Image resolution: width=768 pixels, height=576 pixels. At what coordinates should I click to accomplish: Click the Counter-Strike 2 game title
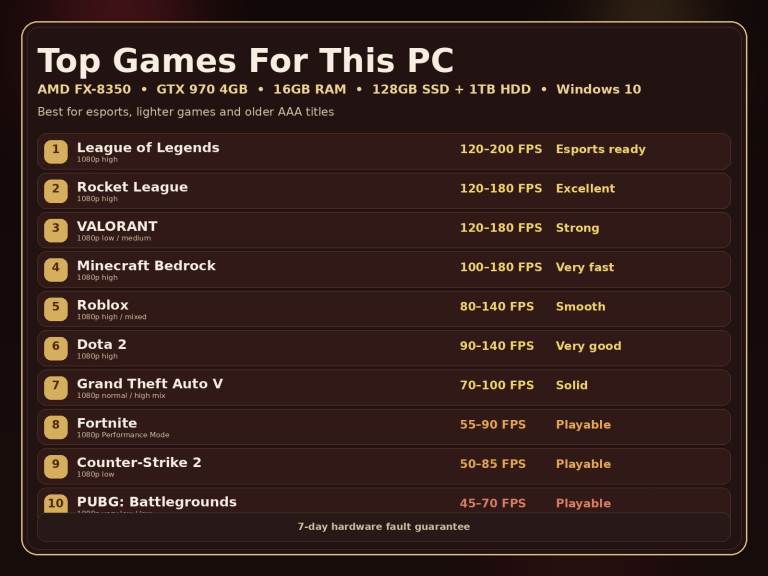(x=139, y=463)
